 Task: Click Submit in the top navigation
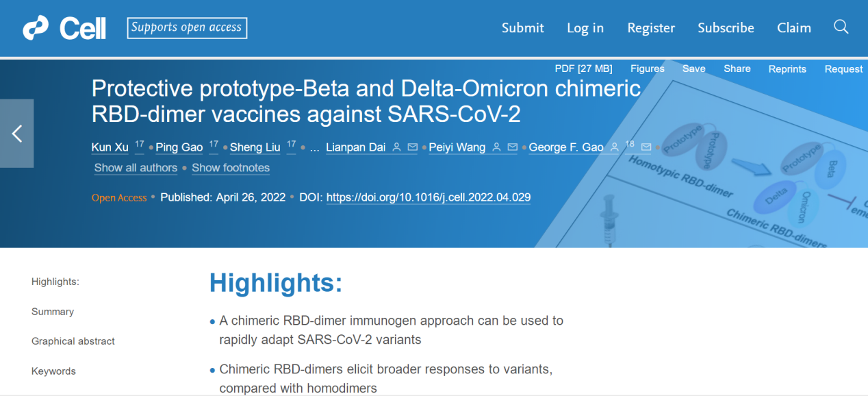tap(523, 28)
